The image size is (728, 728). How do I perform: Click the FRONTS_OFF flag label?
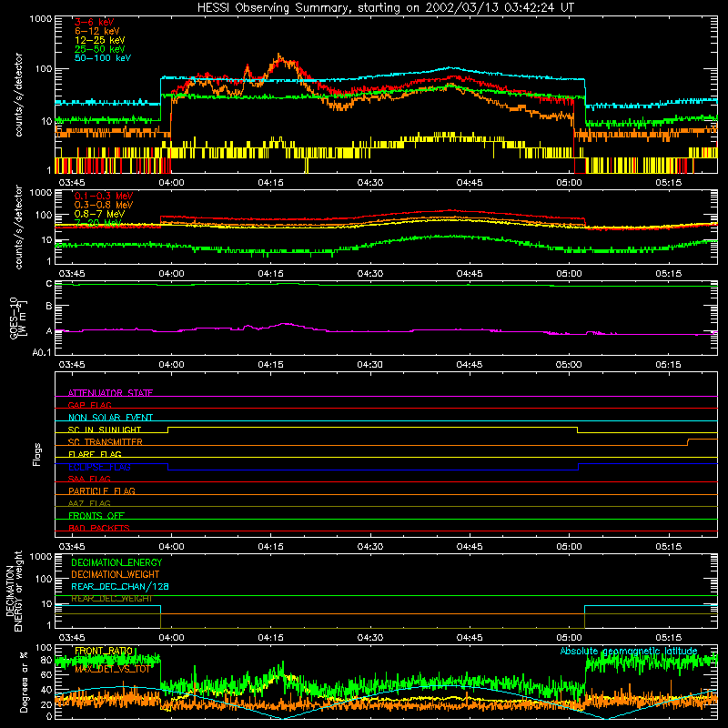96,515
